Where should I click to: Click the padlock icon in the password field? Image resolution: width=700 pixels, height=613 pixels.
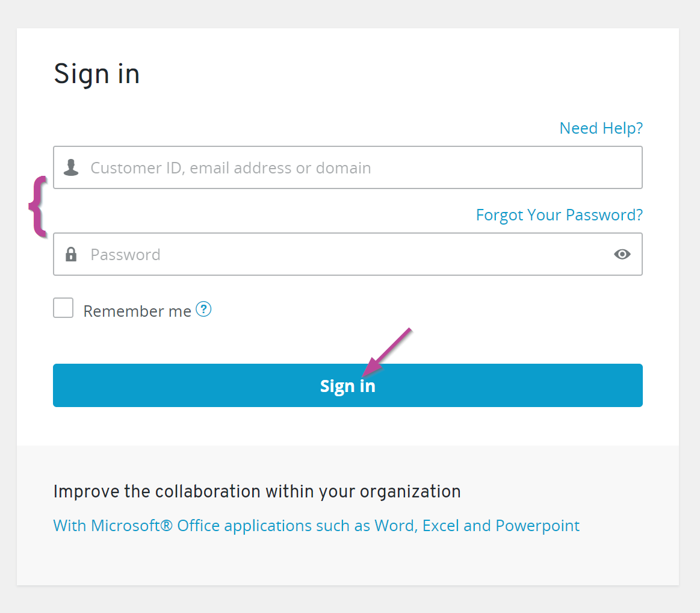71,254
